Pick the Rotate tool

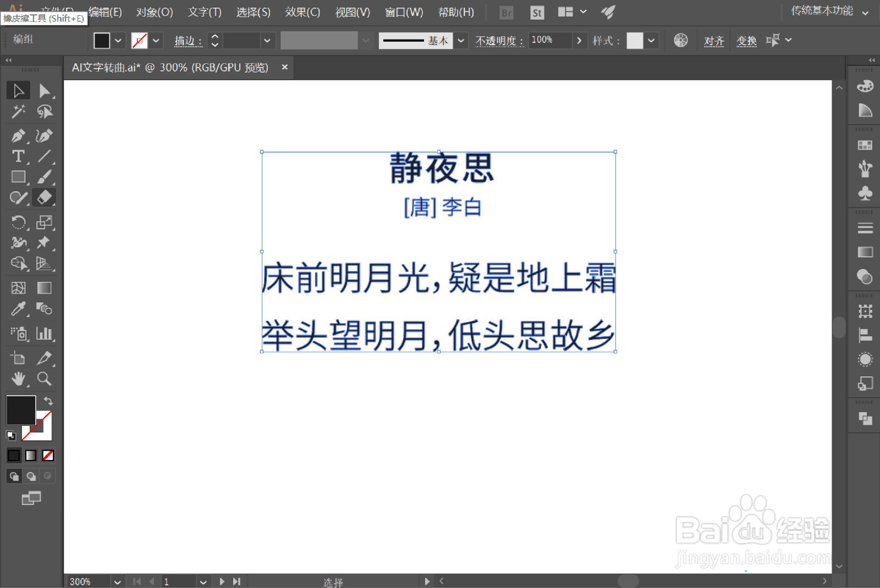18,222
